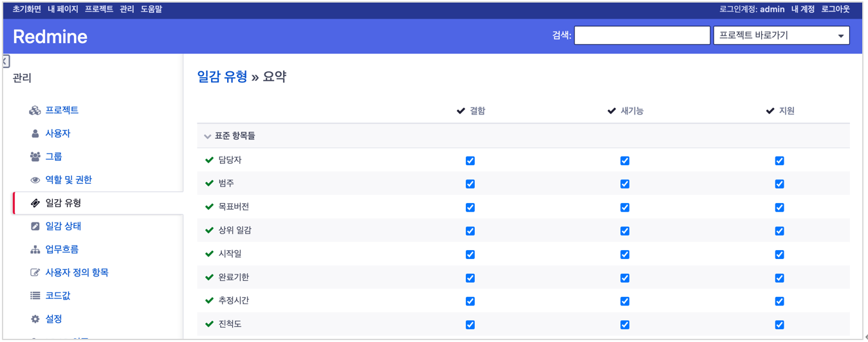The width and height of the screenshot is (868, 342).
Task: Click green check icon on 범주 row
Action: [x=209, y=183]
